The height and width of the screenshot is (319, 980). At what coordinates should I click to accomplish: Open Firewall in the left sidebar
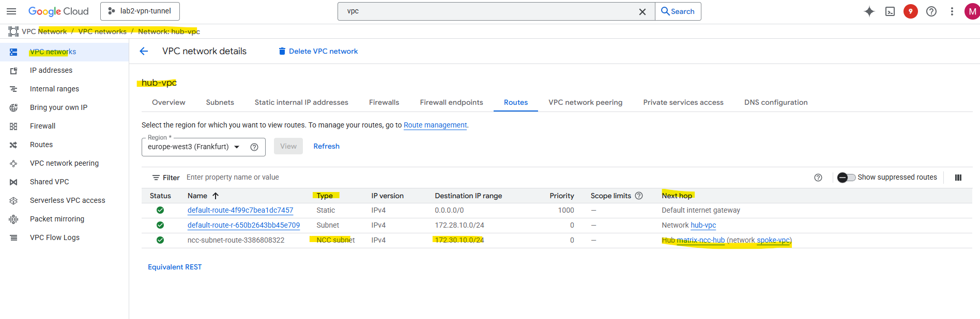[x=42, y=126]
